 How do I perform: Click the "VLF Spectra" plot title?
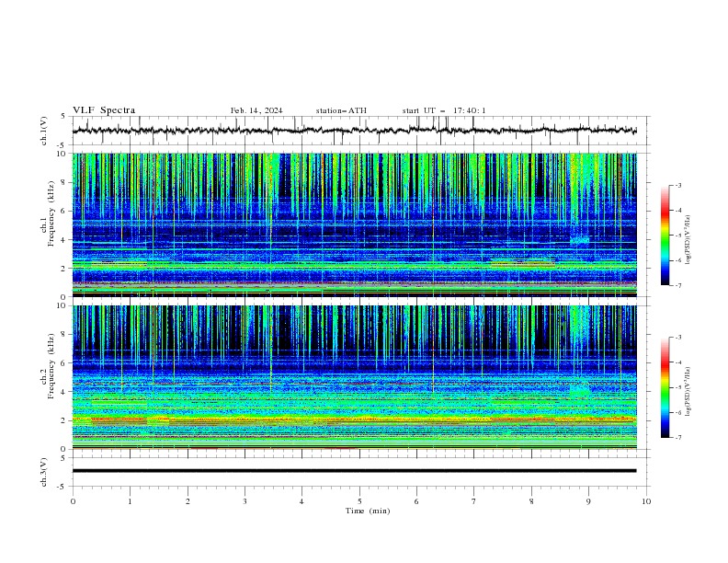click(x=104, y=110)
